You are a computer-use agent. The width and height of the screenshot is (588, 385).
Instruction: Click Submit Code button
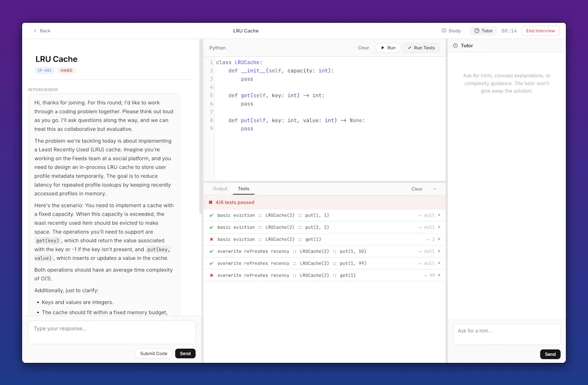[154, 353]
